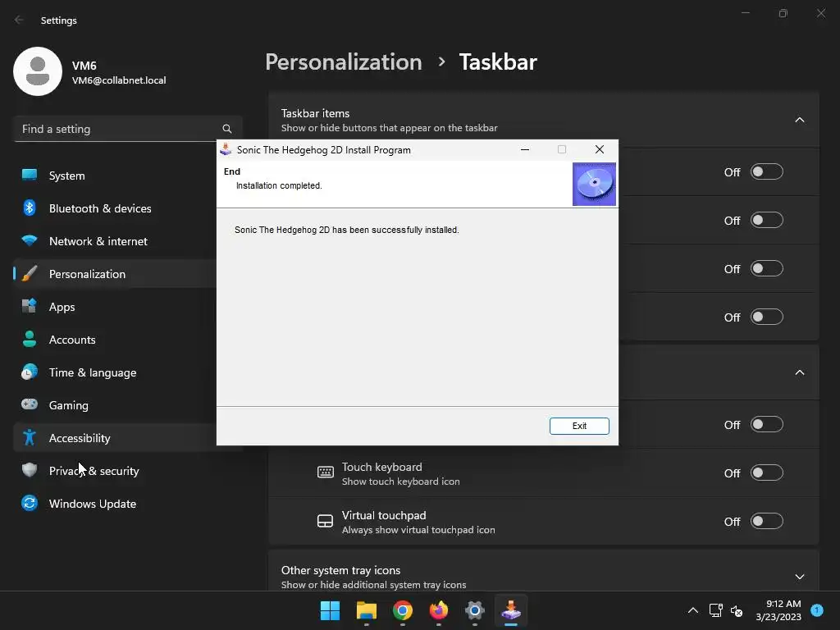Click the VM6@collabnet.local account name

click(x=119, y=80)
